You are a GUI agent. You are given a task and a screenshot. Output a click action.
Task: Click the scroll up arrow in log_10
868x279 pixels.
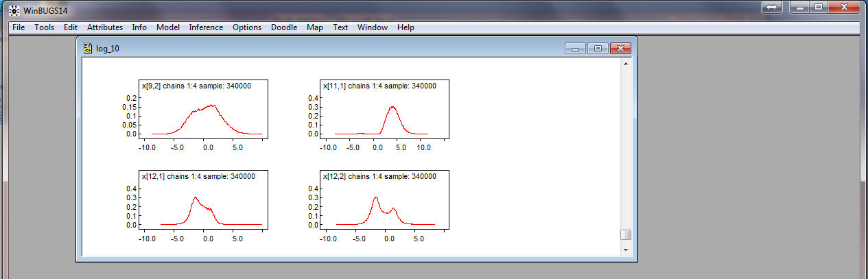pos(625,64)
